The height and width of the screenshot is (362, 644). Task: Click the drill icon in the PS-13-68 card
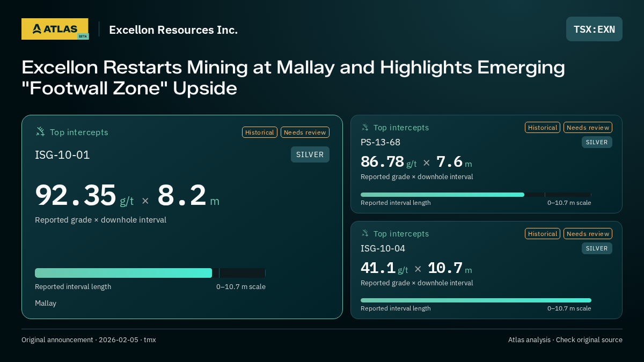[x=365, y=128]
